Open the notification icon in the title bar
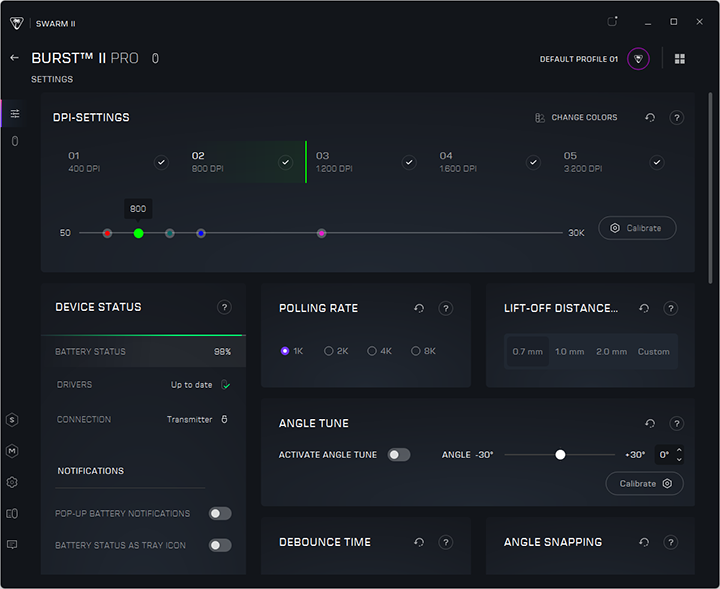The image size is (720, 589). click(x=612, y=21)
